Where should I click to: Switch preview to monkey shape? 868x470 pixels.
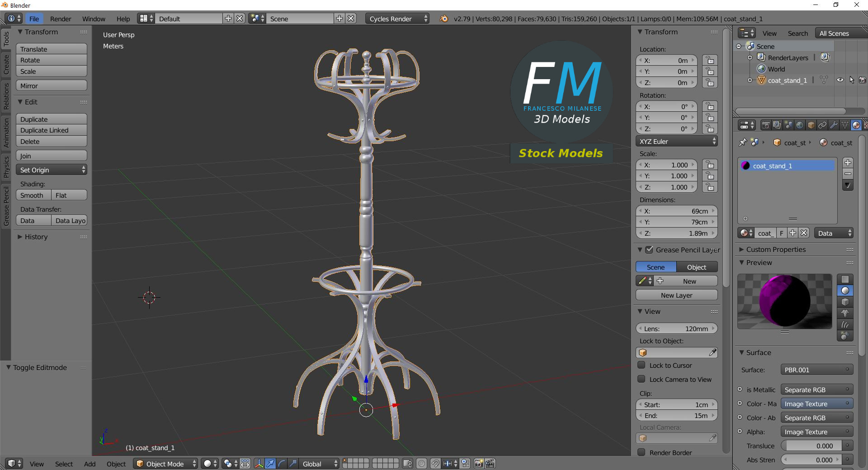[x=845, y=313]
